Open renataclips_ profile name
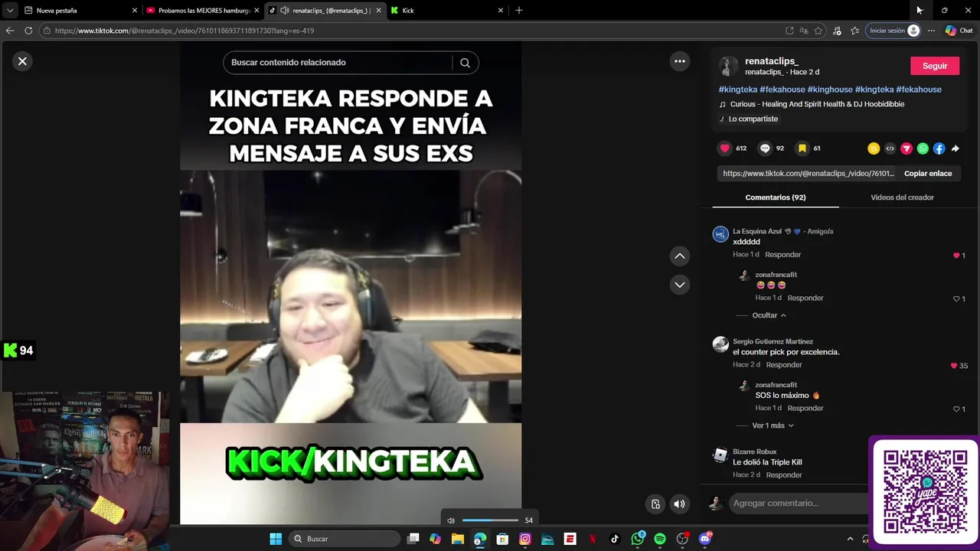Screen dimensions: 980x551 [772, 61]
